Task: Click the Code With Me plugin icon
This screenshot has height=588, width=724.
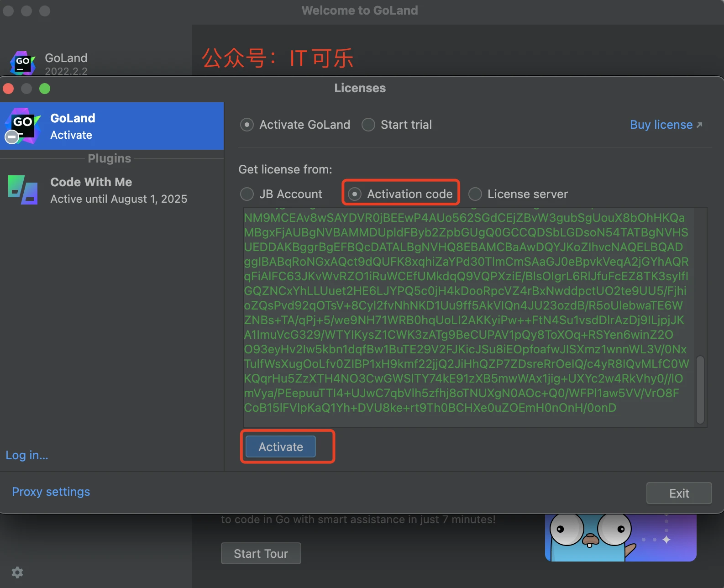Action: [23, 190]
